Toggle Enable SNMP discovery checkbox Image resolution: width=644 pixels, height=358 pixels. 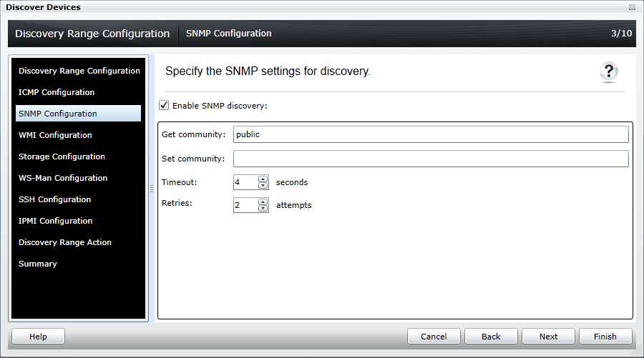coord(165,106)
